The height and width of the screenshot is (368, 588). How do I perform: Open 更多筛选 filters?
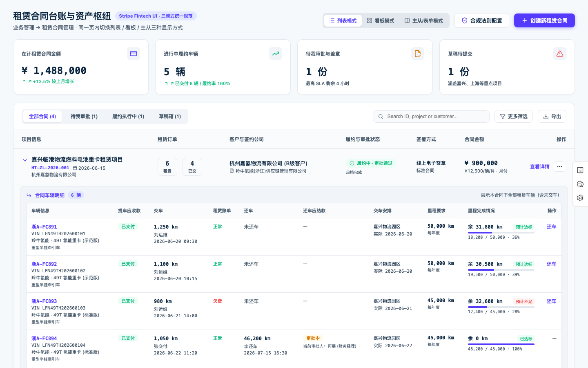514,117
